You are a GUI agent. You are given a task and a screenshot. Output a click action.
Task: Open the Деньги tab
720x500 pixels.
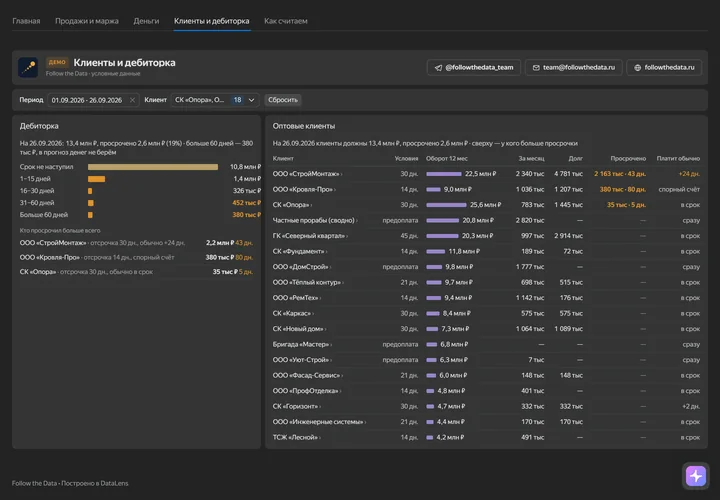point(146,21)
